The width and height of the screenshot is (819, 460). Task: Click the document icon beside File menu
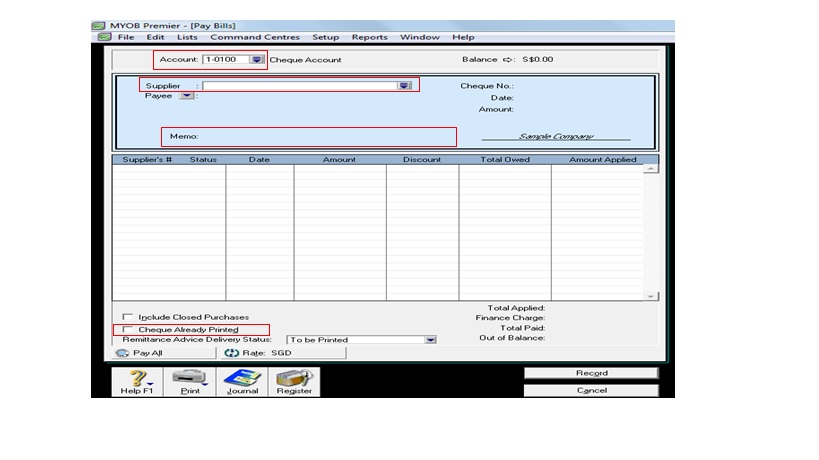coord(104,37)
